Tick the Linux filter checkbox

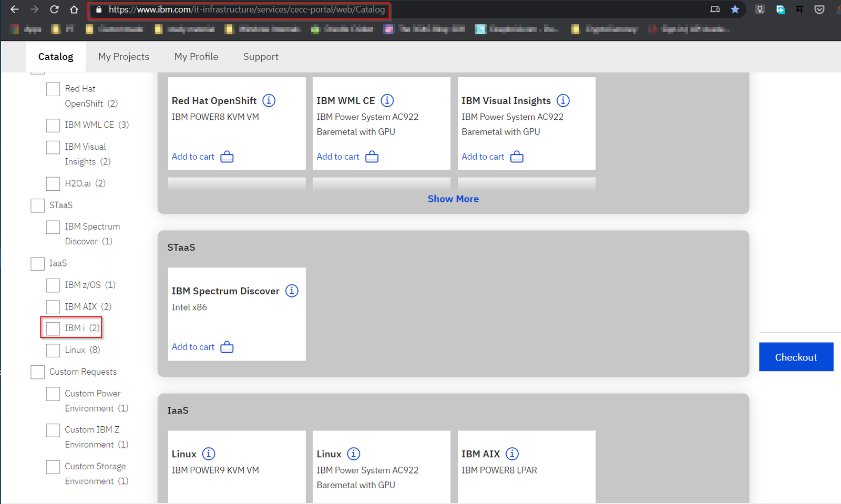pos(53,350)
